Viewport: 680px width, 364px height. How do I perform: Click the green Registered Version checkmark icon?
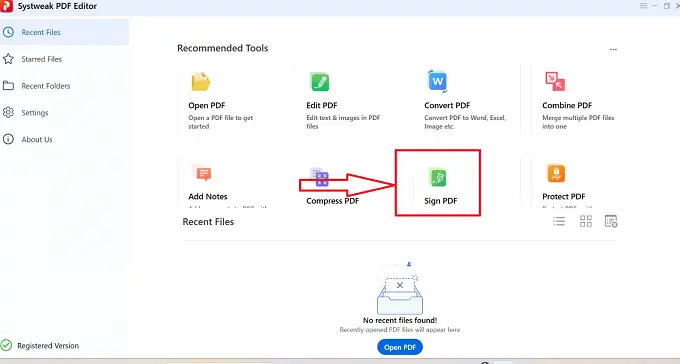click(x=6, y=345)
